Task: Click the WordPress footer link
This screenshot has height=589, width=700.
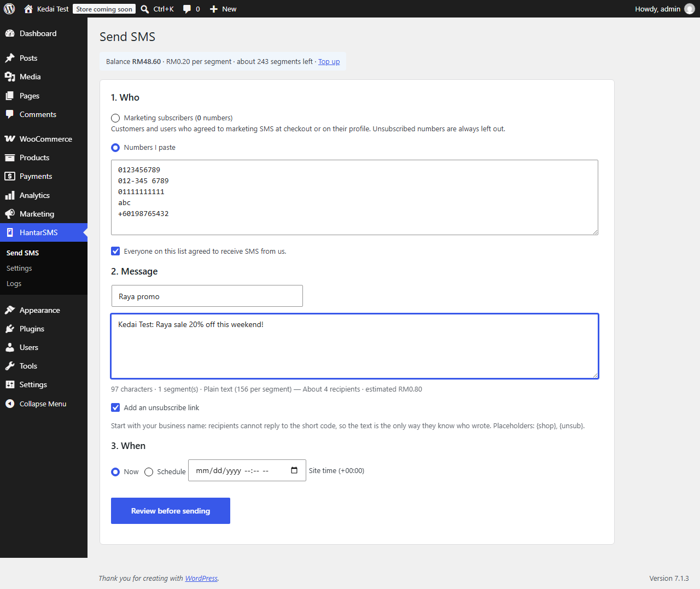Action: [x=201, y=578]
